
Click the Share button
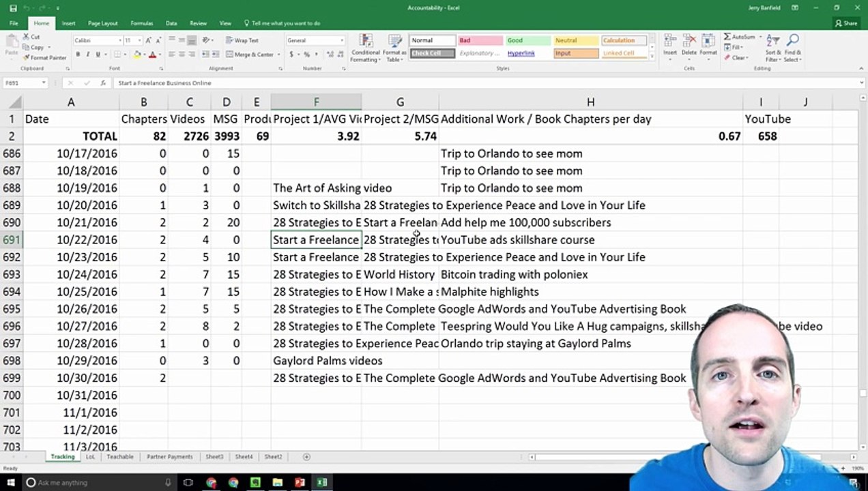(x=846, y=23)
